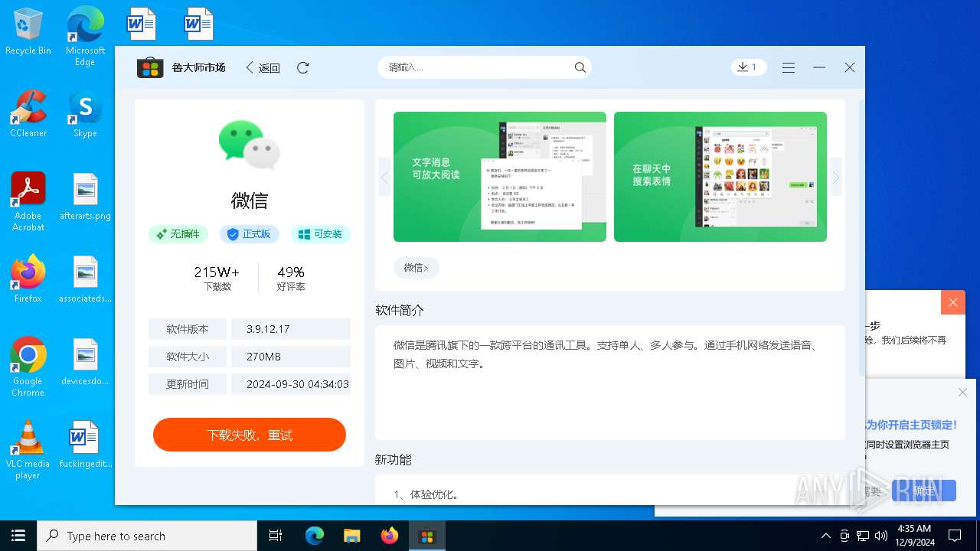The width and height of the screenshot is (980, 551).
Task: Select the devicesdo image file icon
Action: (85, 361)
